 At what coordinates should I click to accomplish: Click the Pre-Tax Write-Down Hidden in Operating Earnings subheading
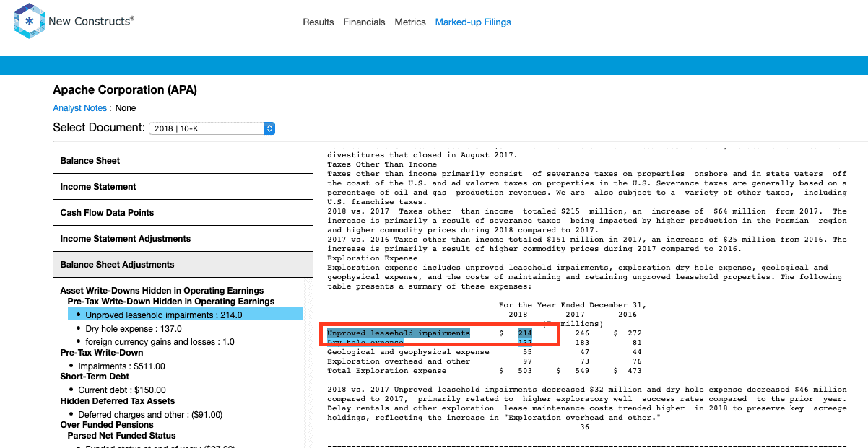pyautogui.click(x=171, y=302)
